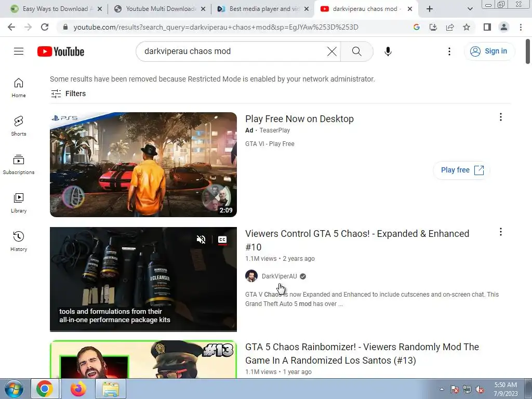Click the browser address bar URL
Screen dimensions: 532x399
tap(216, 27)
